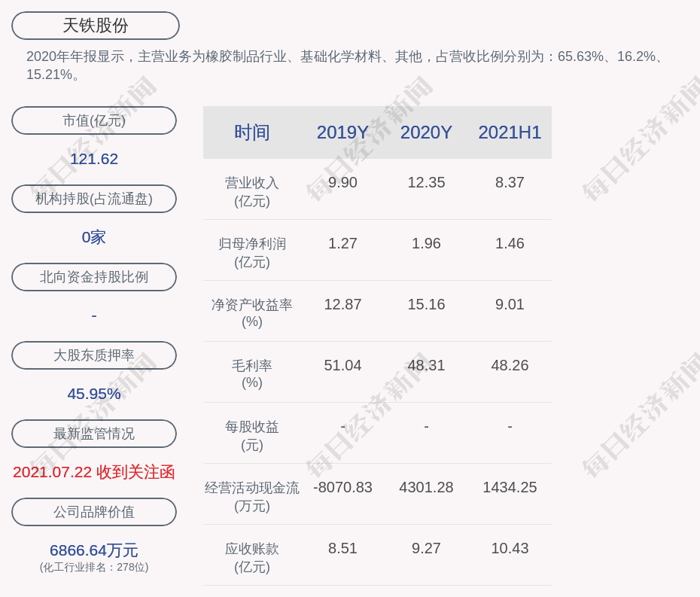Screen dimensions: 700x597
Task: Select the 2020Y column header
Action: [426, 132]
